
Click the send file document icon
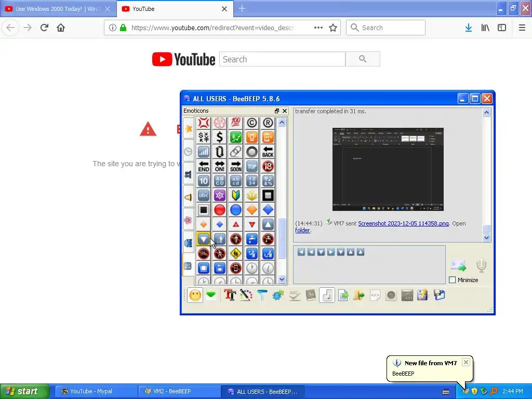click(x=343, y=295)
